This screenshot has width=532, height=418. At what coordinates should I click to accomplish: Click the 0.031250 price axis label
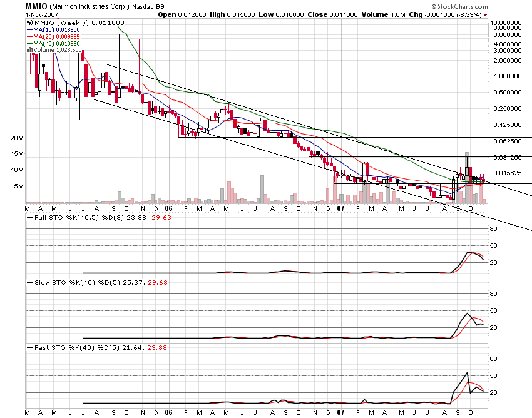click(x=507, y=158)
